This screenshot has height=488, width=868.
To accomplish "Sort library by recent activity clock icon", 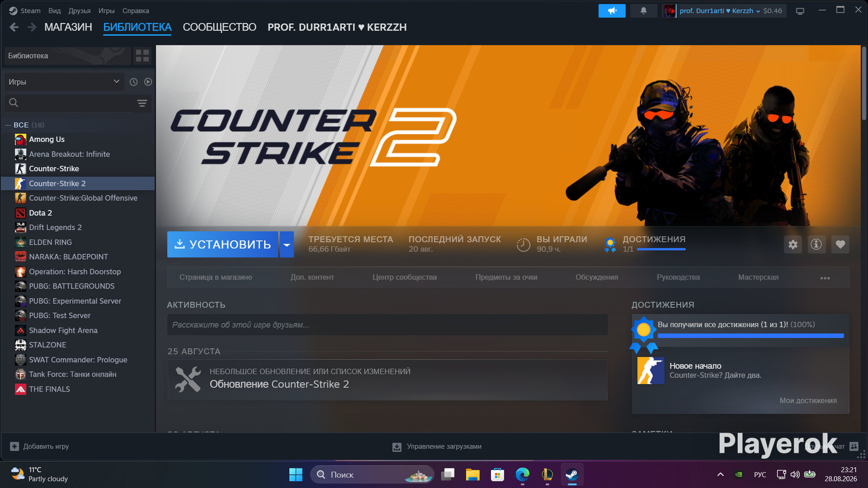I will [133, 82].
